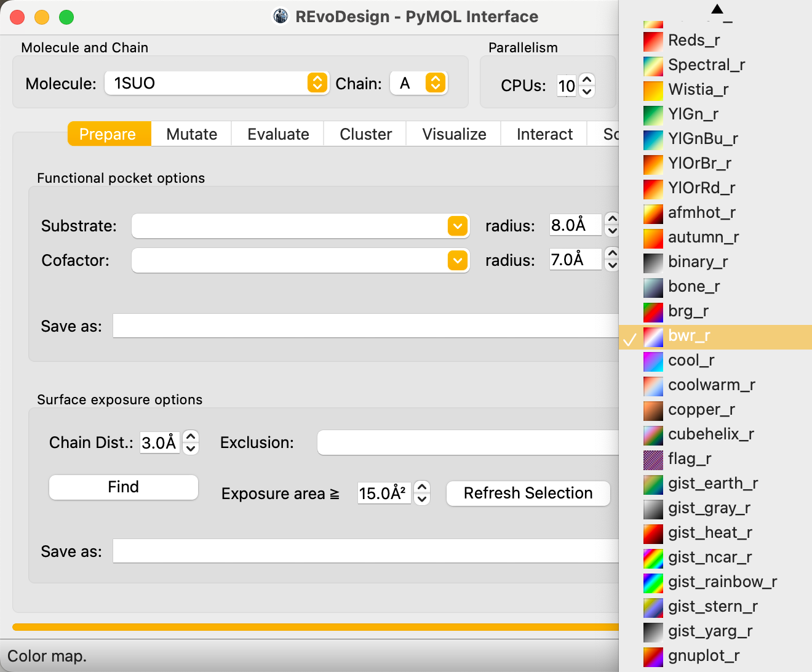Click the cubehelix_r gradient icon
Viewport: 812px width, 672px height.
653,435
